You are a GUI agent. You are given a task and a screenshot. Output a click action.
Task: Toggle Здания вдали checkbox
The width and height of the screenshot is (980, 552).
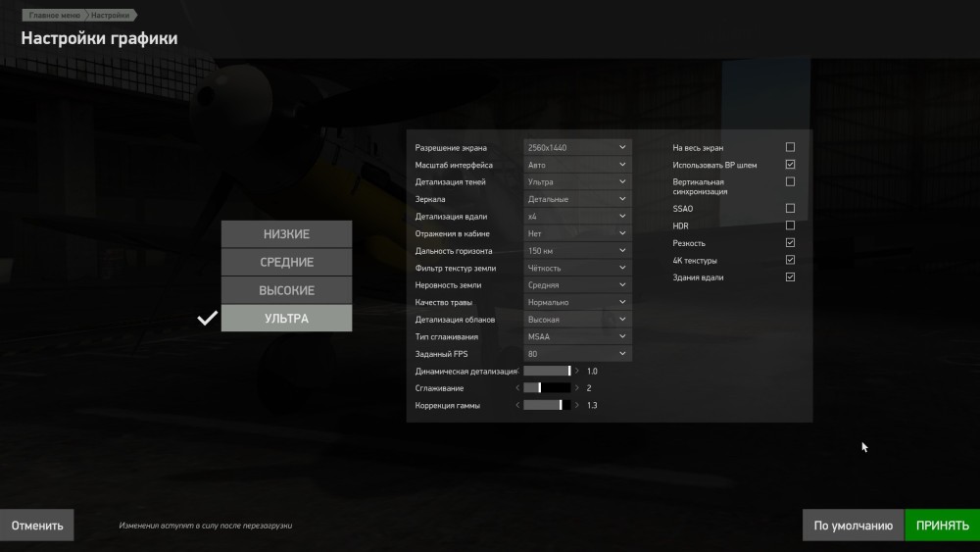tap(790, 276)
